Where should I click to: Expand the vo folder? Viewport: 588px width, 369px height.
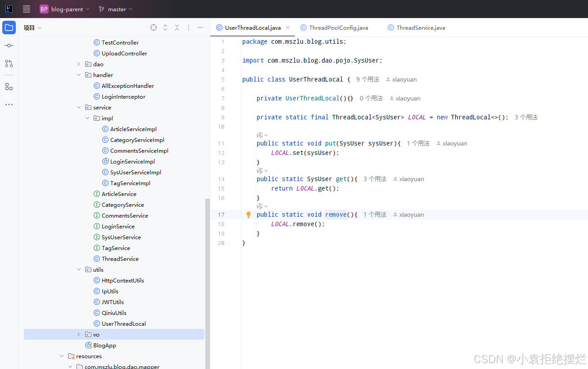pos(79,334)
